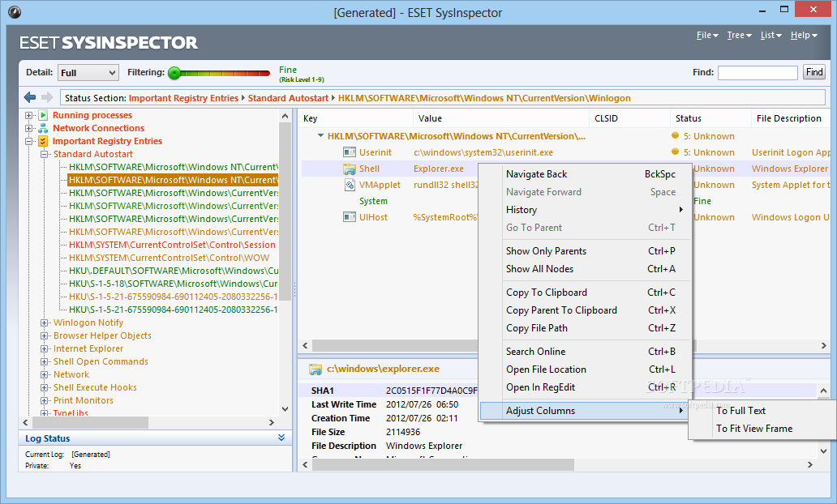Screen dimensions: 837x504
Task: Expand the Browser Helper Objects node
Action: (x=45, y=335)
